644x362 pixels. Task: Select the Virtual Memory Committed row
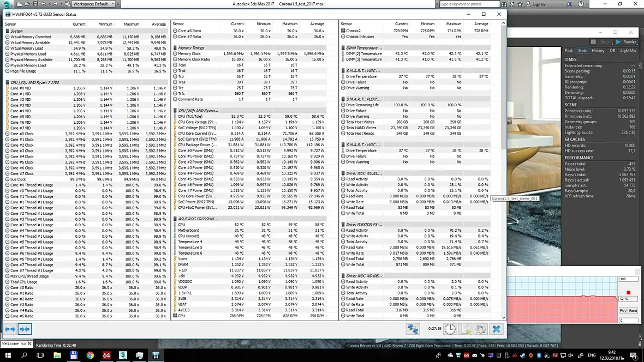coord(86,37)
